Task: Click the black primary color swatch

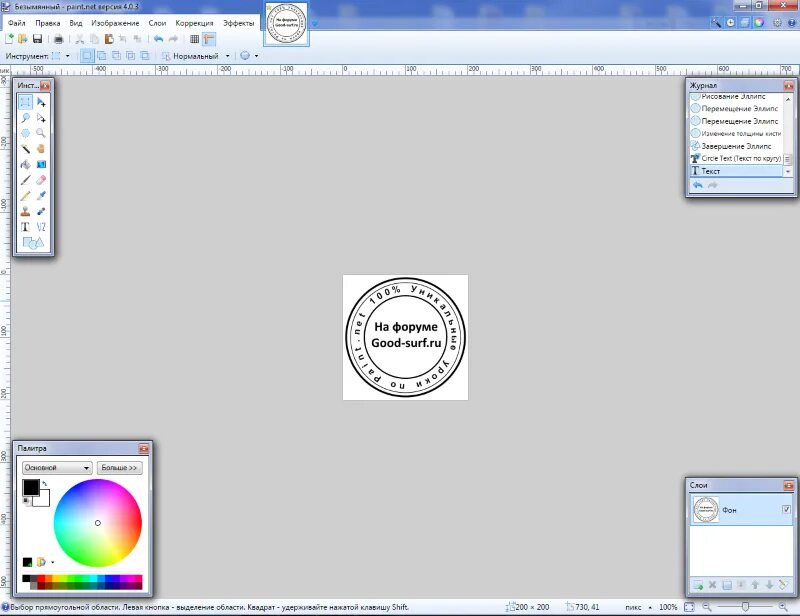Action: coord(31,487)
